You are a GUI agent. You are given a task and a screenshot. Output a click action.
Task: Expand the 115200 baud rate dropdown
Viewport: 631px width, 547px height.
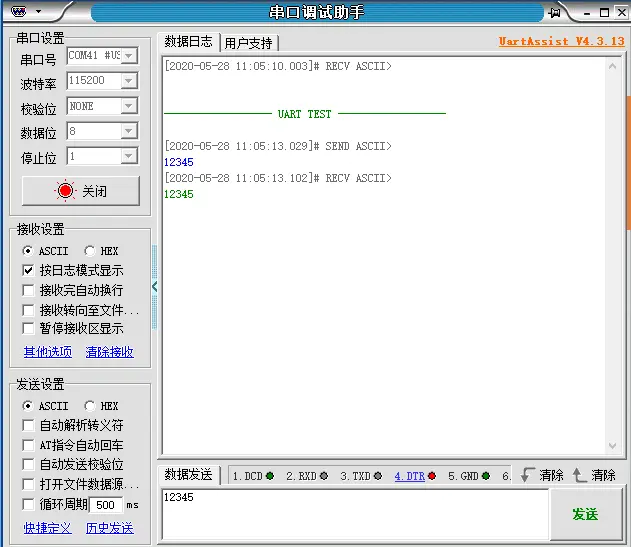[x=129, y=81]
